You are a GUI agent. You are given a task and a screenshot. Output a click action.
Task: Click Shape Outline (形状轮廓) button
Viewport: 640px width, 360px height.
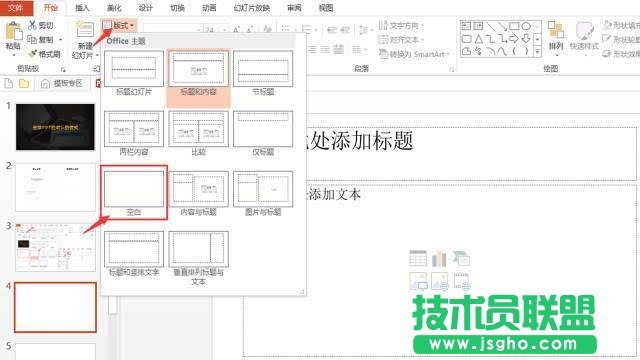pyautogui.click(x=621, y=40)
